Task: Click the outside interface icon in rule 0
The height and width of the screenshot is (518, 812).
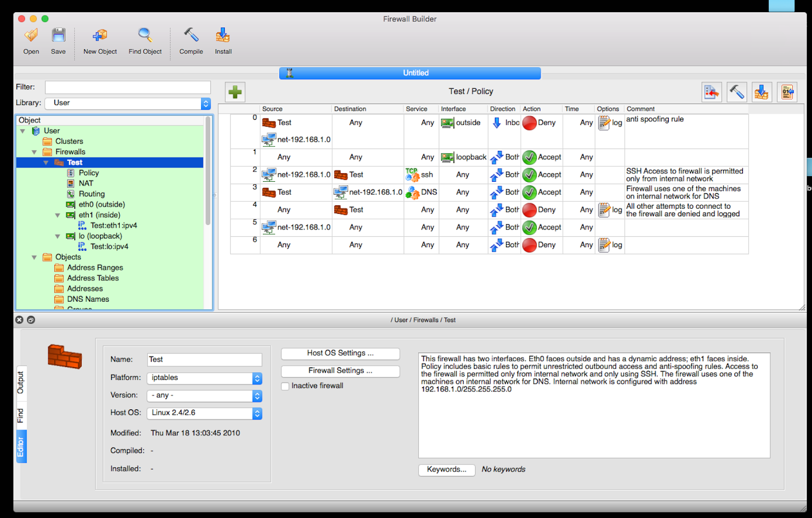Action: click(x=447, y=123)
